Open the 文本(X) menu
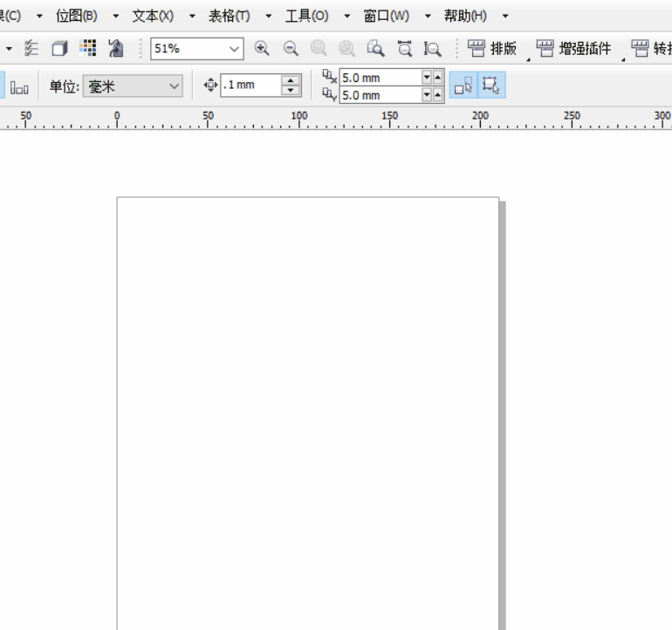This screenshot has height=630, width=672. coord(153,16)
